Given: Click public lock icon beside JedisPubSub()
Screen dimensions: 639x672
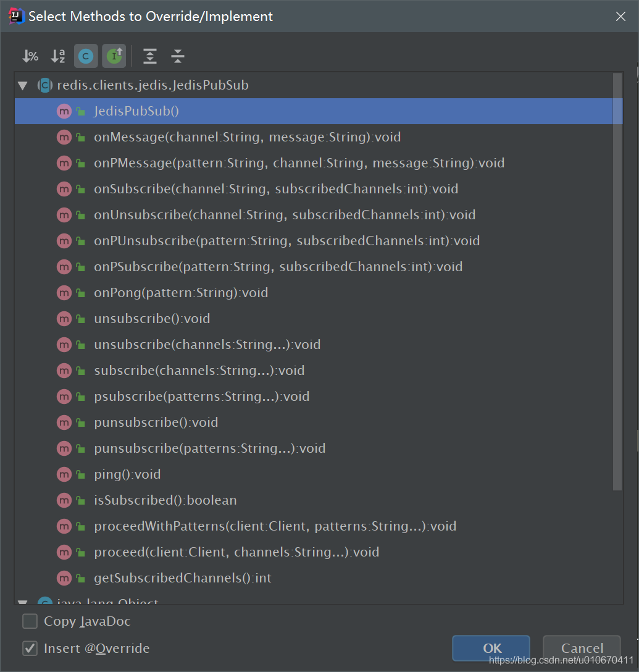Looking at the screenshot, I should coord(80,111).
